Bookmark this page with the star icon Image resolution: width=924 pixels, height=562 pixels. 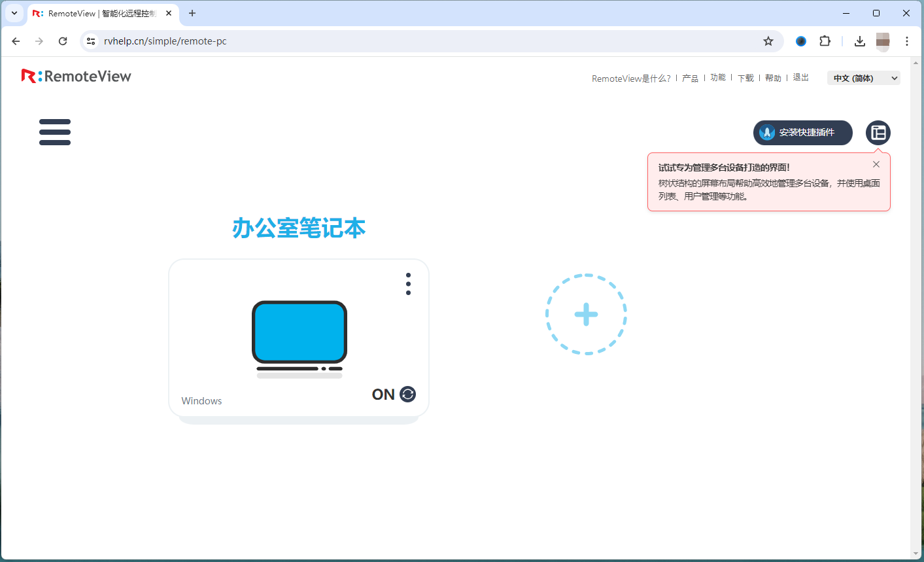pos(768,41)
